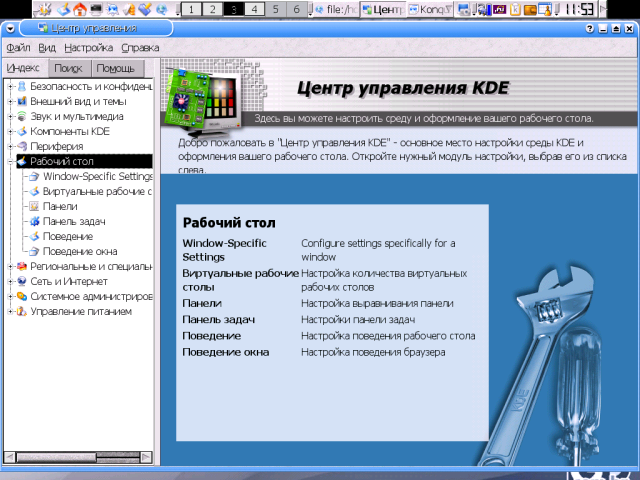The image size is (640, 480).
Task: Collapse the Рабочий стол tree branch
Action: point(10,161)
